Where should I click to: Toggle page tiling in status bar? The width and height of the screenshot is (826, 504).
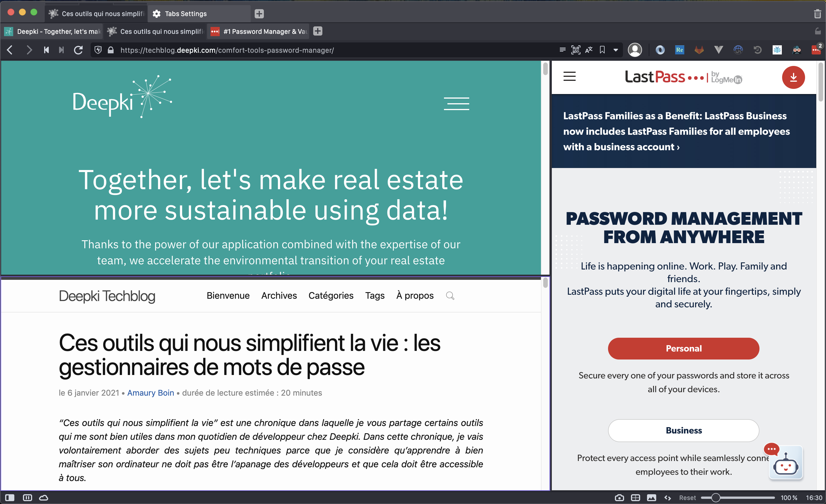coord(635,498)
